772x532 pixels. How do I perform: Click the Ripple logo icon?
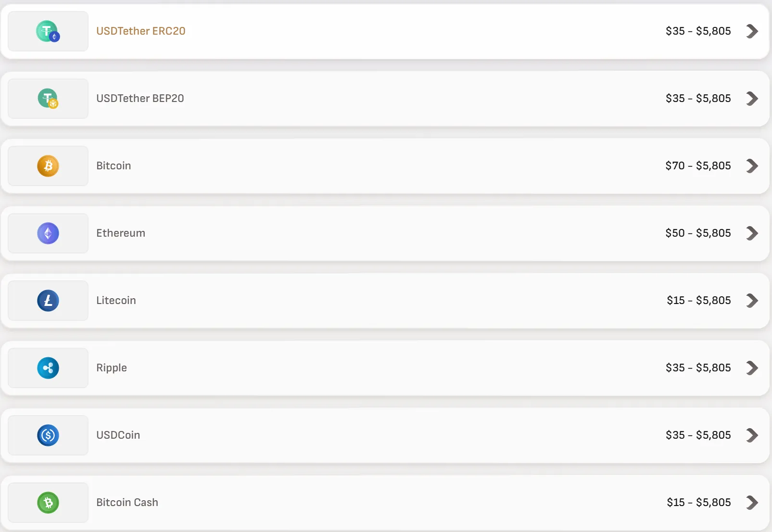coord(48,368)
